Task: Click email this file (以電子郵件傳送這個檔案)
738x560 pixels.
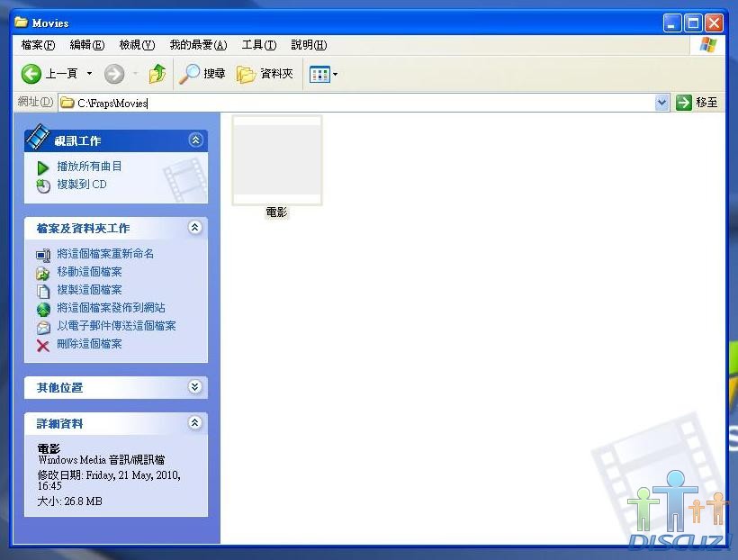Action: 116,326
